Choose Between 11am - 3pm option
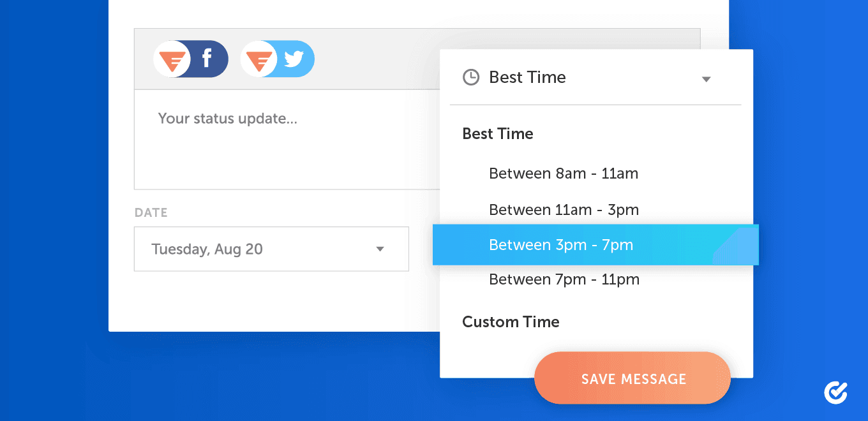This screenshot has width=868, height=421. click(564, 210)
